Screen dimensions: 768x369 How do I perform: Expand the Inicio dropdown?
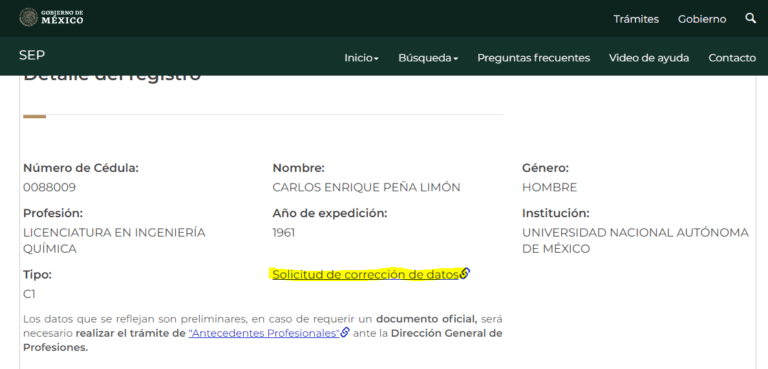coord(361,58)
